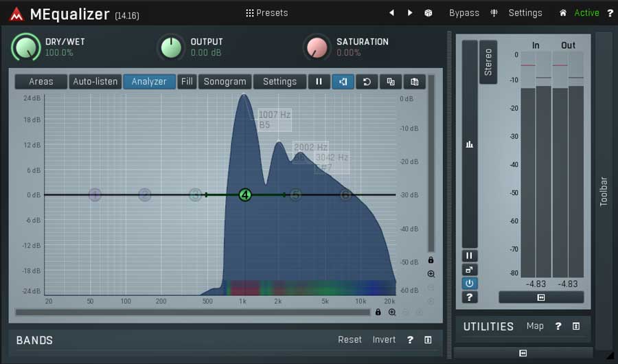
Task: Click the copy icon in graph toolbar
Action: (x=391, y=82)
